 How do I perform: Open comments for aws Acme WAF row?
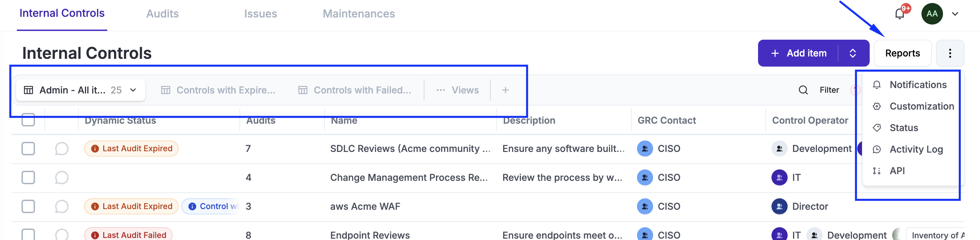(x=62, y=206)
